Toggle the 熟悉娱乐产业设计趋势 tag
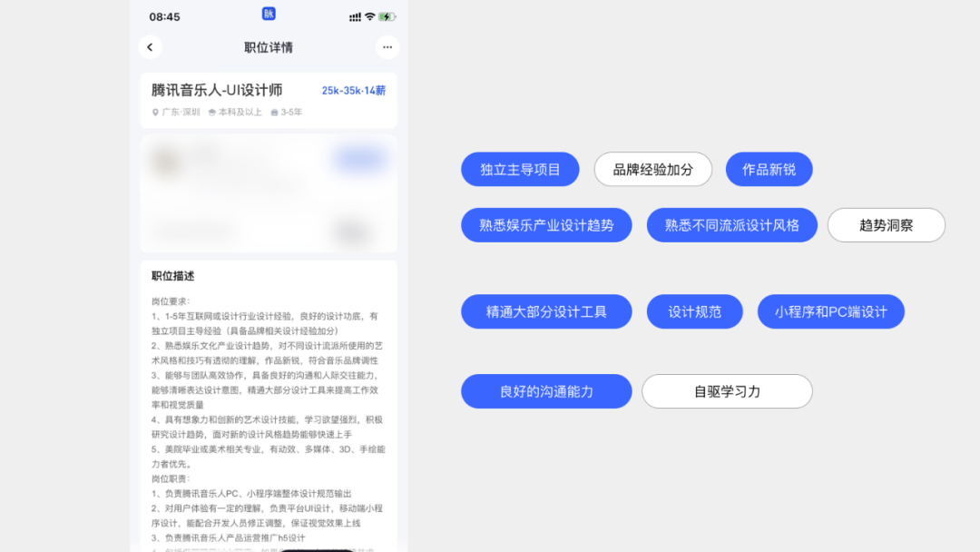Image resolution: width=980 pixels, height=552 pixels. [x=546, y=225]
